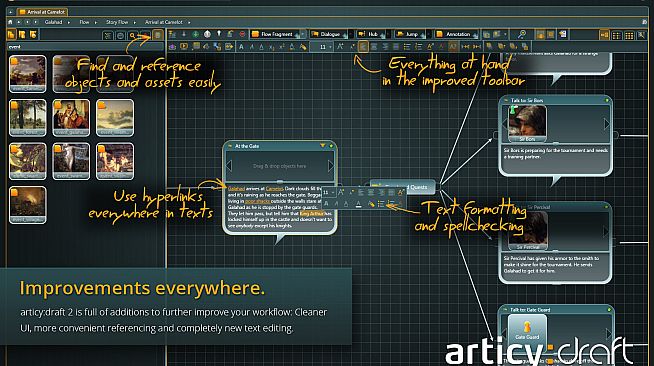Open the dropdown next to Hub
654x366 pixels.
tap(387, 34)
